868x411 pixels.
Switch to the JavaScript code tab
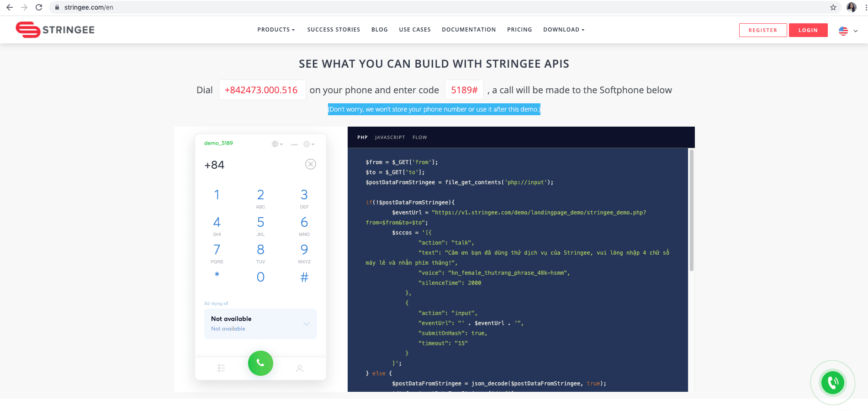(390, 137)
